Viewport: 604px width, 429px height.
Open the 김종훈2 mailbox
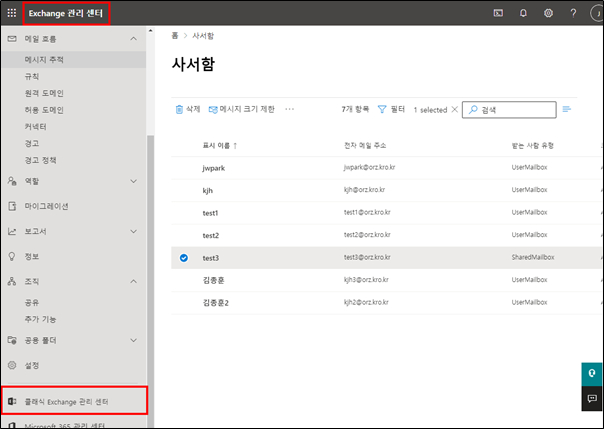tap(216, 303)
